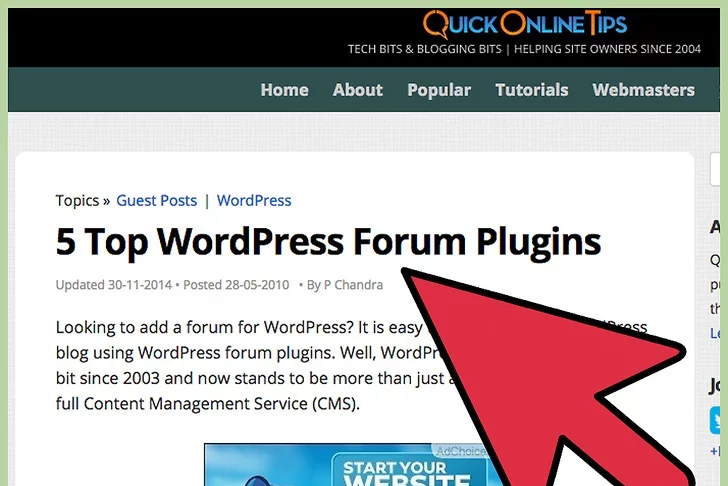Click the Updated 30-11-2014 date text
The height and width of the screenshot is (486, 728).
(x=113, y=285)
